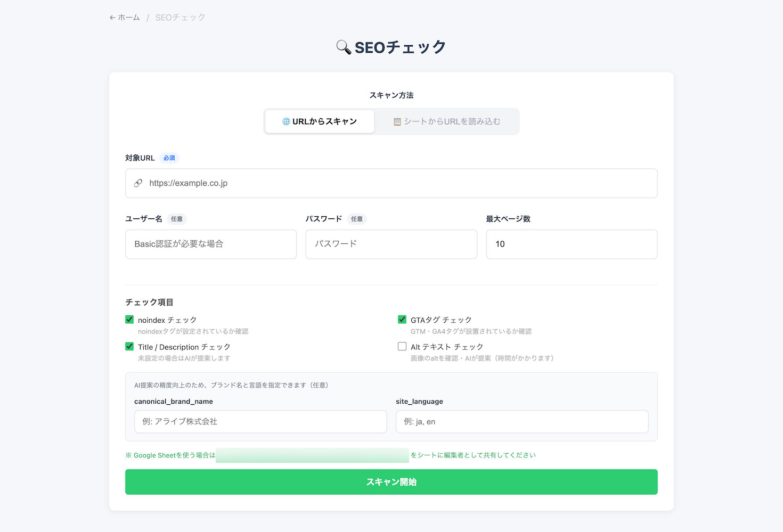Click the をシートに編集者として共有してください text
Viewport: 783px width, 532px height.
point(473,455)
